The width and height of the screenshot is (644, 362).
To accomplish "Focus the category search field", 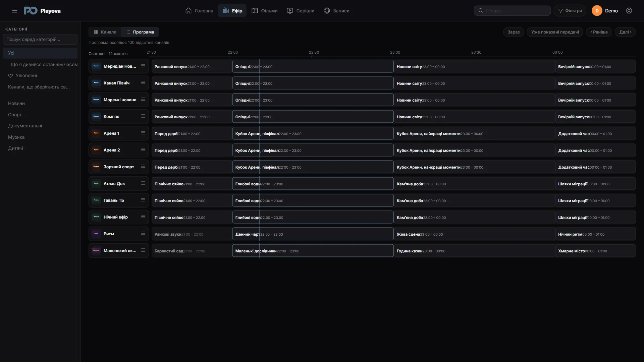I will [40, 39].
